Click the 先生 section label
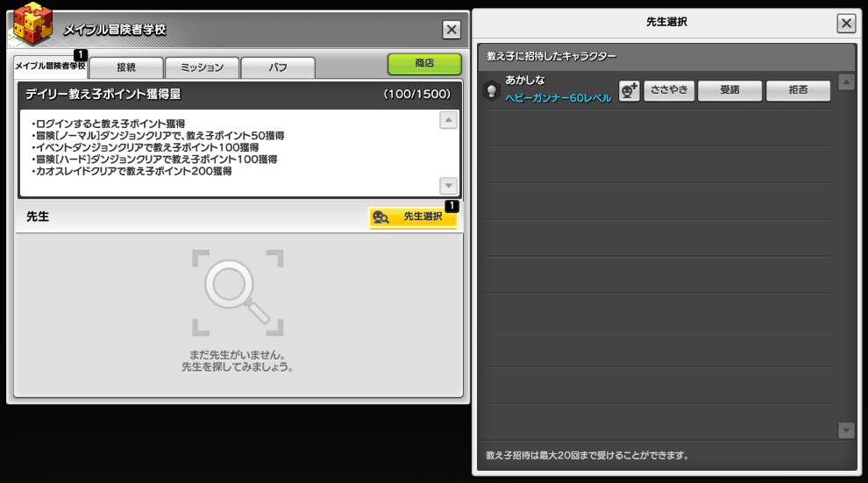 pyautogui.click(x=38, y=217)
